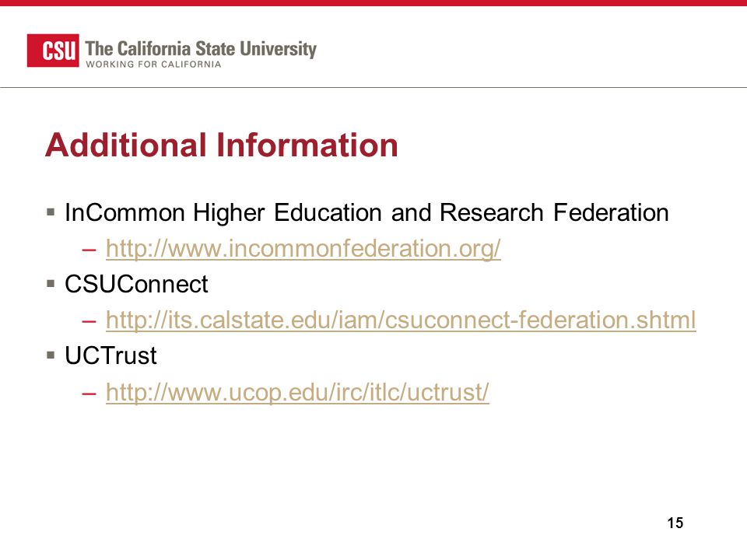Open the its.calstate.edu csuconnect-federation link
The image size is (747, 560).
(401, 320)
